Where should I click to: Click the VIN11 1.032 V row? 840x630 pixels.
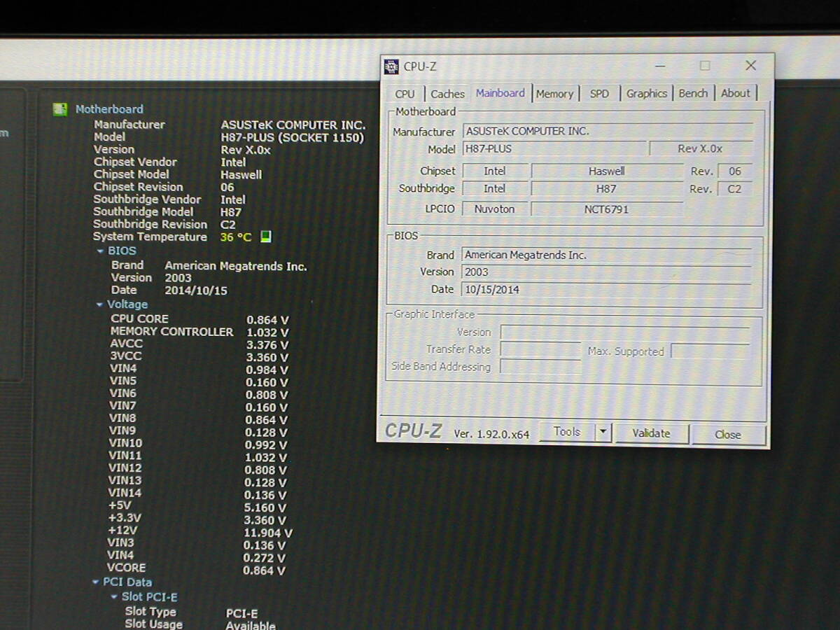198,457
